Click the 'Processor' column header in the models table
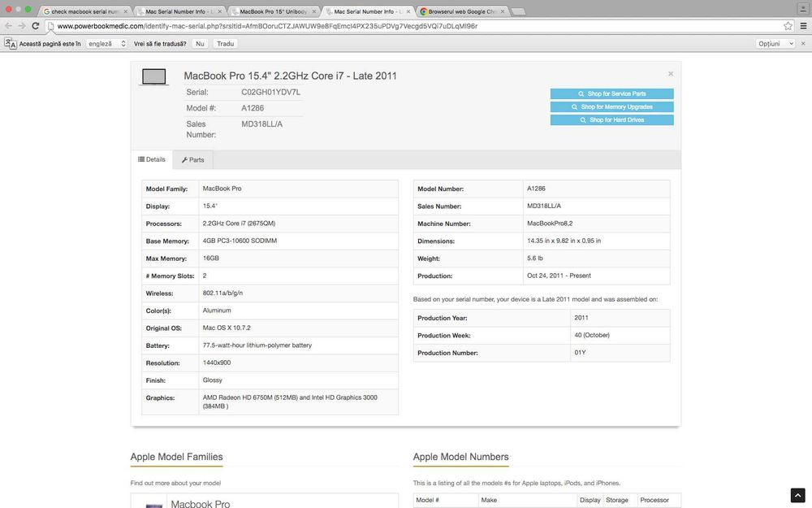 pyautogui.click(x=654, y=500)
